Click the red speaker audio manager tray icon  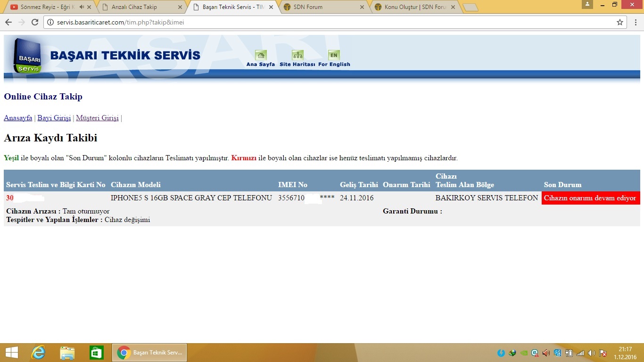546,353
